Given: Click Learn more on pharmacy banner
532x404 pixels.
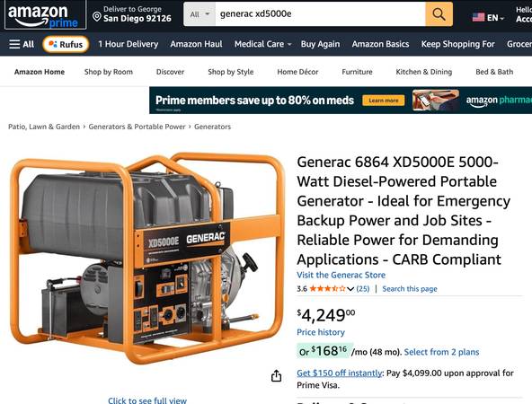Looking at the screenshot, I should pyautogui.click(x=384, y=101).
